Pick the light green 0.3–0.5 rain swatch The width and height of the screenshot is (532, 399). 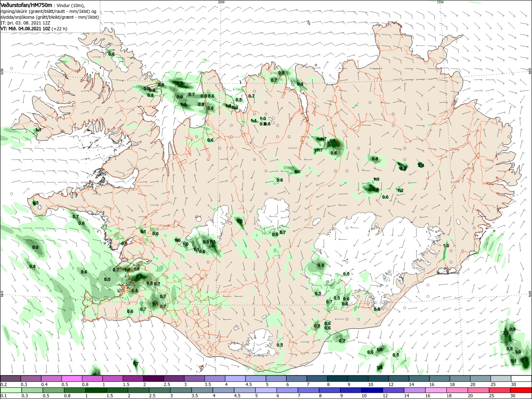pos(32,390)
